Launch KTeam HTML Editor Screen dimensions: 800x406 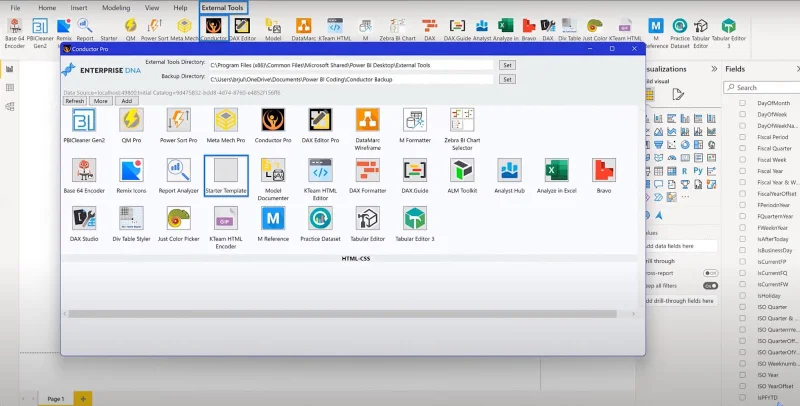(x=320, y=170)
